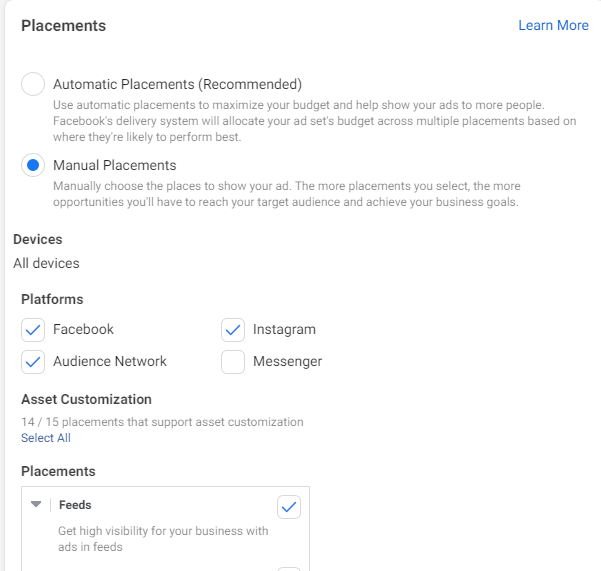The image size is (601, 571).
Task: Click the Devices section heading
Action: point(38,240)
